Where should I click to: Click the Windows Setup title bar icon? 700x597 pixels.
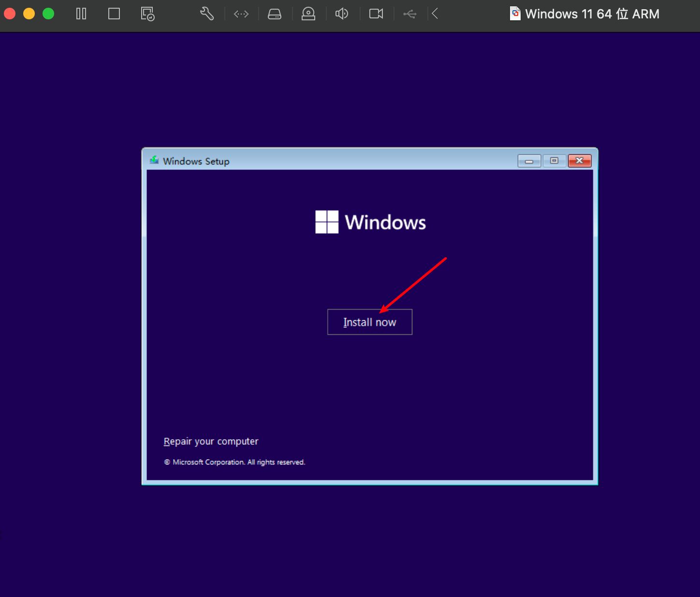point(154,160)
